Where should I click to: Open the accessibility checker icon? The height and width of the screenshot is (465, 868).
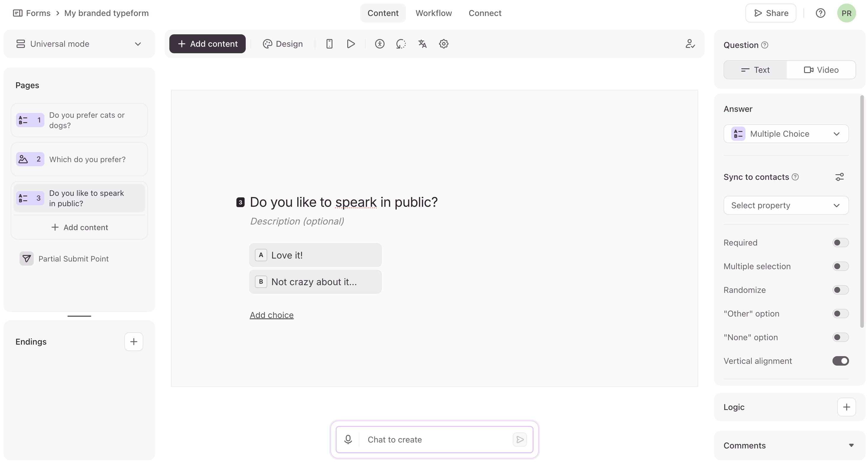tap(380, 44)
